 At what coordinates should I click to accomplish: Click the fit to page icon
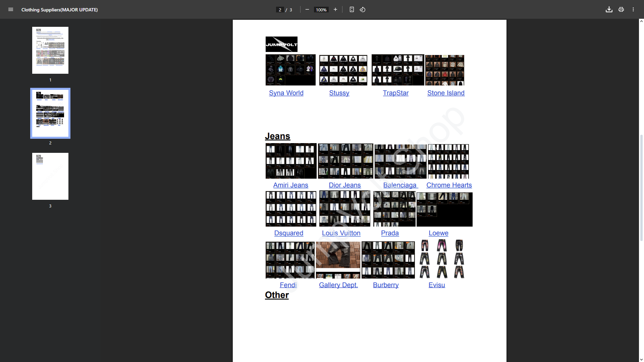[352, 9]
